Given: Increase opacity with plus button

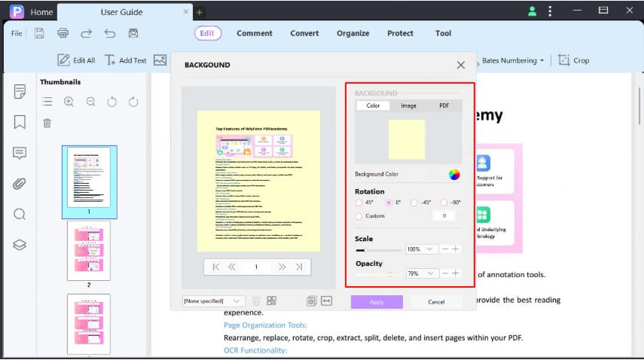Looking at the screenshot, I should tap(456, 273).
